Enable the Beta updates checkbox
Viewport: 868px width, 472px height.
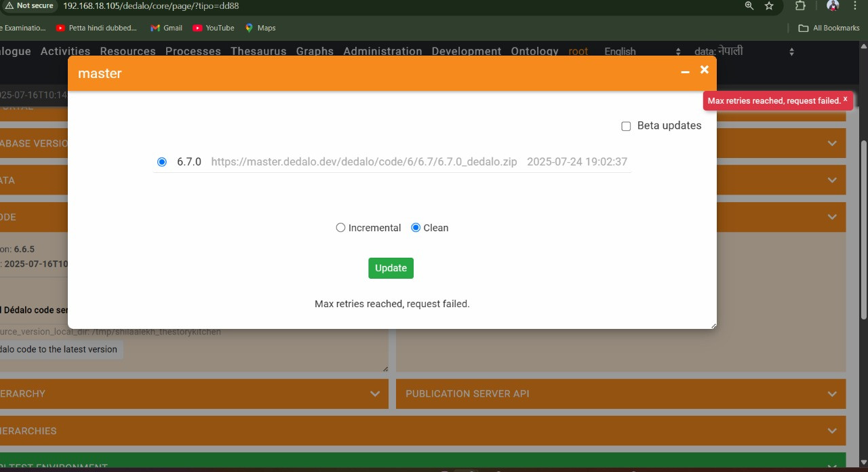tap(626, 126)
